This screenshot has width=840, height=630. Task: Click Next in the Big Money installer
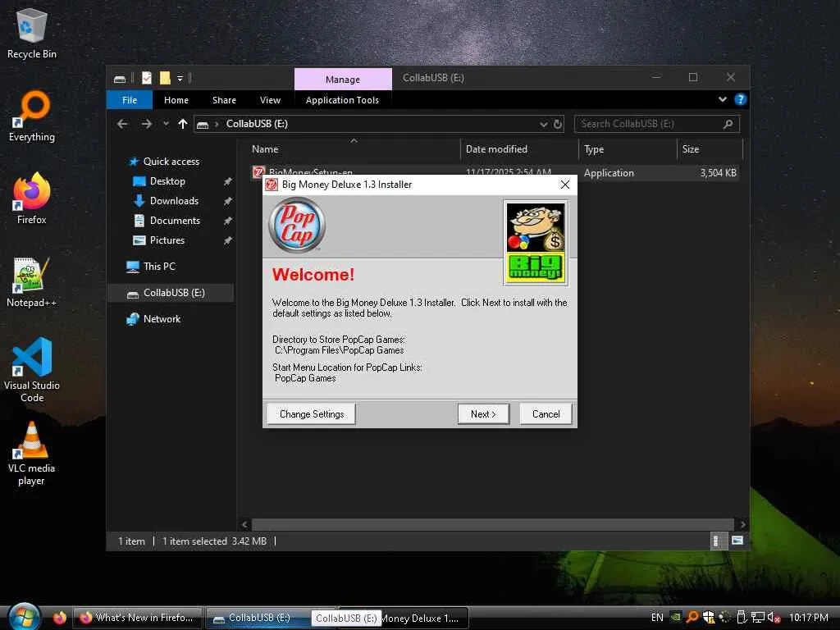483,414
